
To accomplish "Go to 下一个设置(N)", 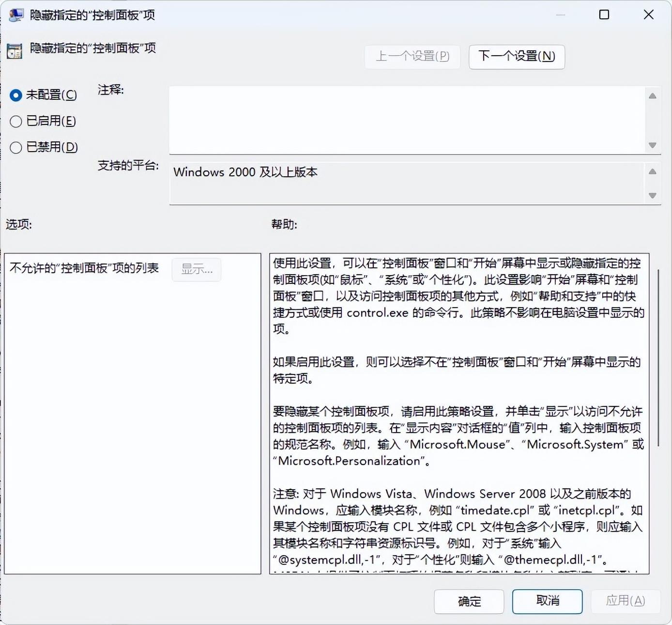I will [x=517, y=57].
